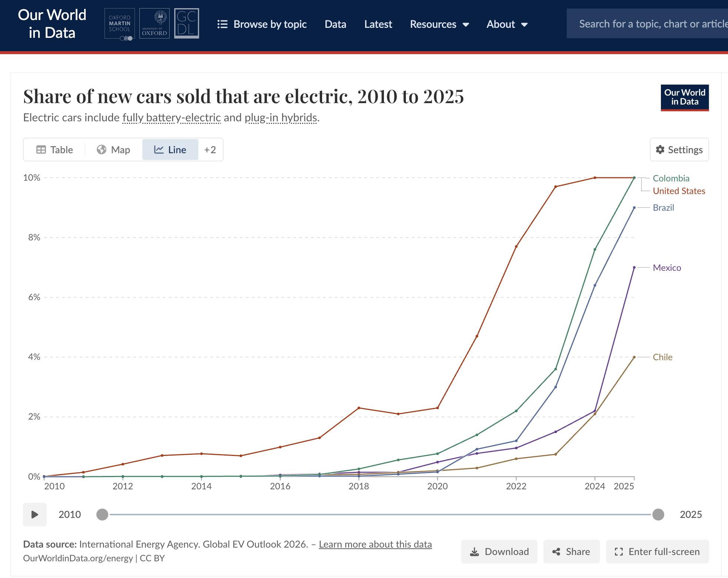Expand the Resources dropdown

click(440, 24)
